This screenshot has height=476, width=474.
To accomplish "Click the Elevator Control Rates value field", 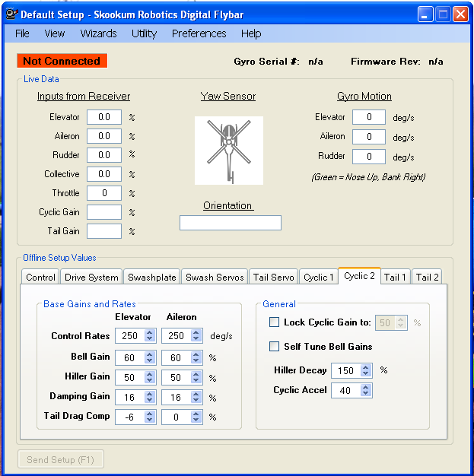I will click(x=130, y=336).
